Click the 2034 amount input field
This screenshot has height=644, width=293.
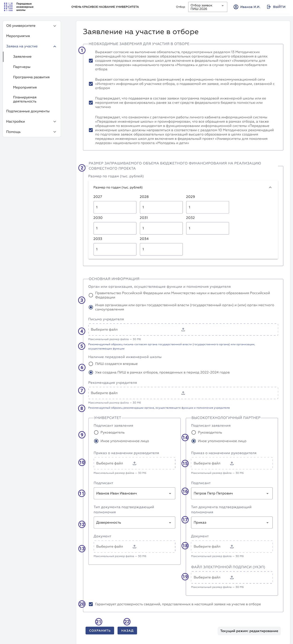coord(161,249)
